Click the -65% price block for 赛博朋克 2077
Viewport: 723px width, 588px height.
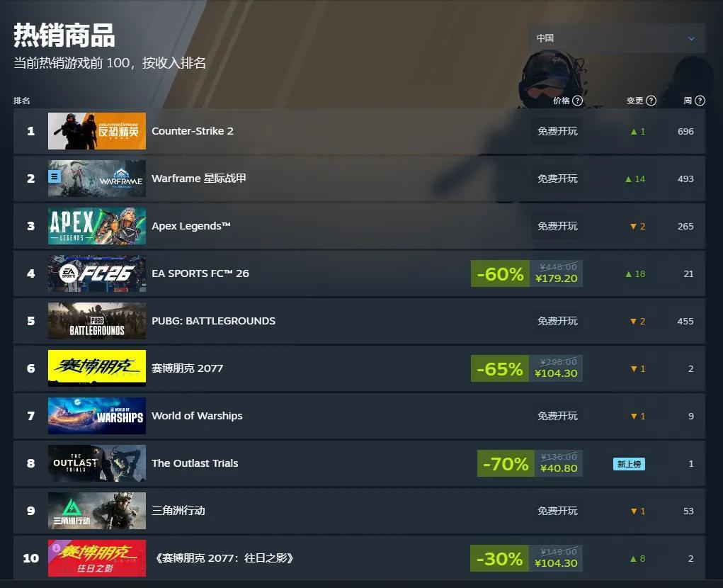pyautogui.click(x=527, y=368)
